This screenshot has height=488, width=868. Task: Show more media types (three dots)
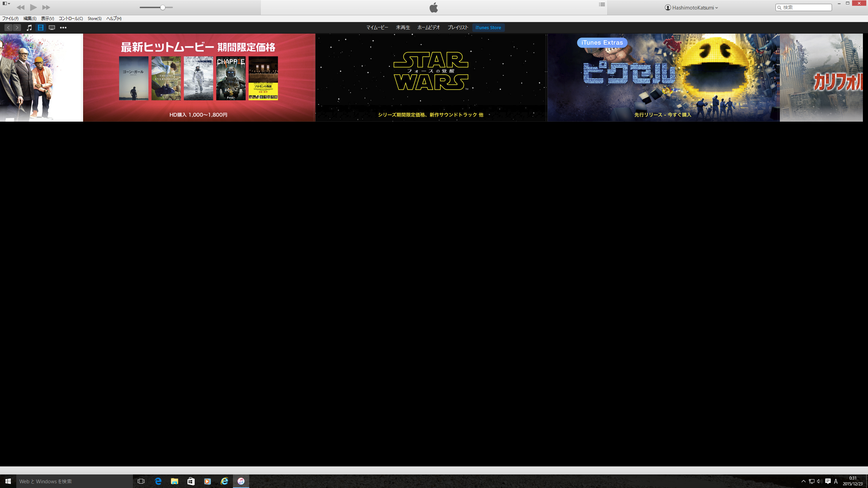click(63, 28)
